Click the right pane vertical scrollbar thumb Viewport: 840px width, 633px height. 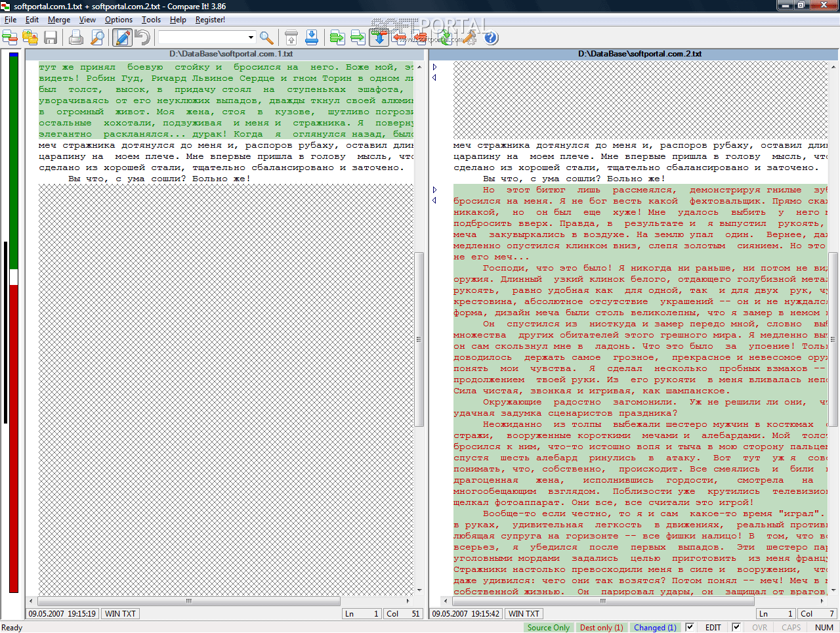click(833, 339)
